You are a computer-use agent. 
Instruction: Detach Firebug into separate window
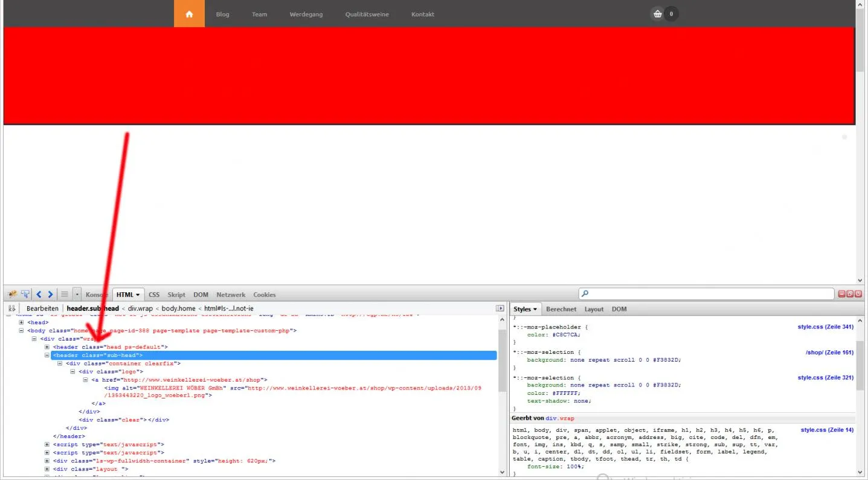click(x=850, y=294)
